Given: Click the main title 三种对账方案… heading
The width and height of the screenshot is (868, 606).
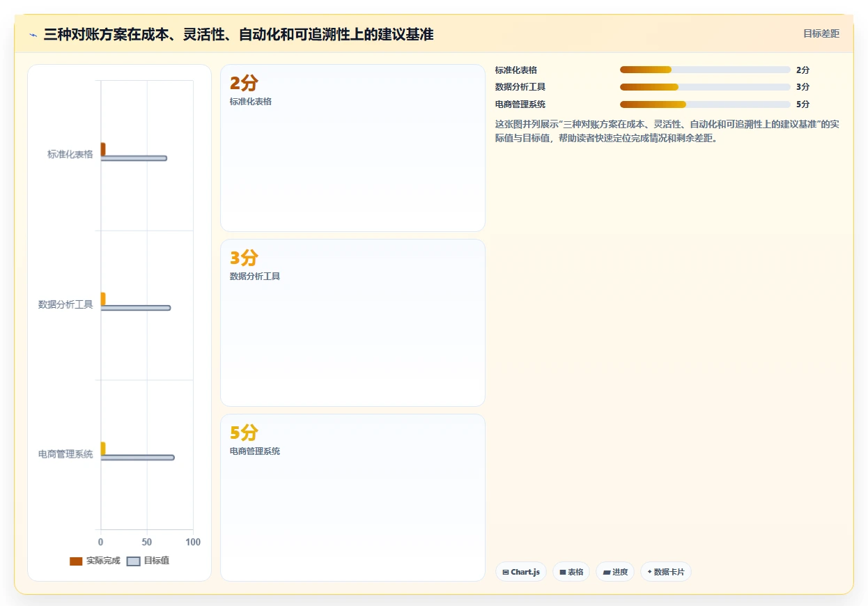Looking at the screenshot, I should tap(239, 34).
